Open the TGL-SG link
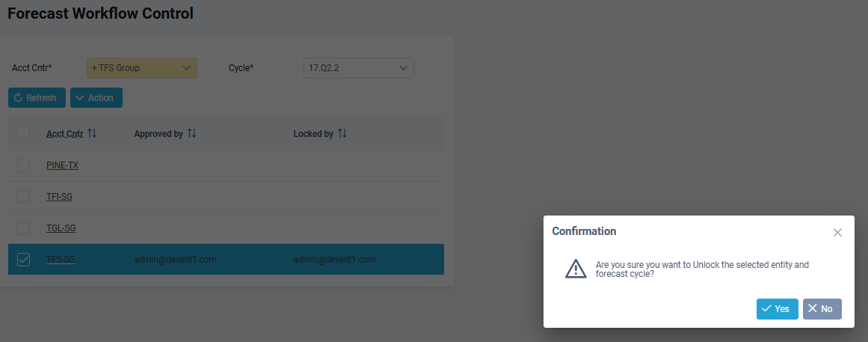The width and height of the screenshot is (868, 342). point(61,228)
